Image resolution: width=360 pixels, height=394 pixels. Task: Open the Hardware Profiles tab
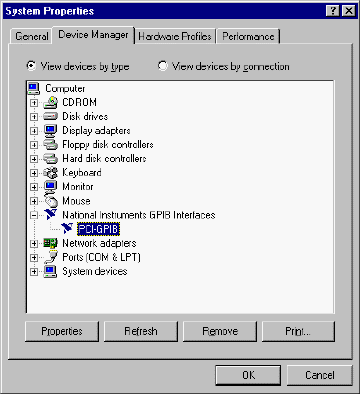click(175, 36)
